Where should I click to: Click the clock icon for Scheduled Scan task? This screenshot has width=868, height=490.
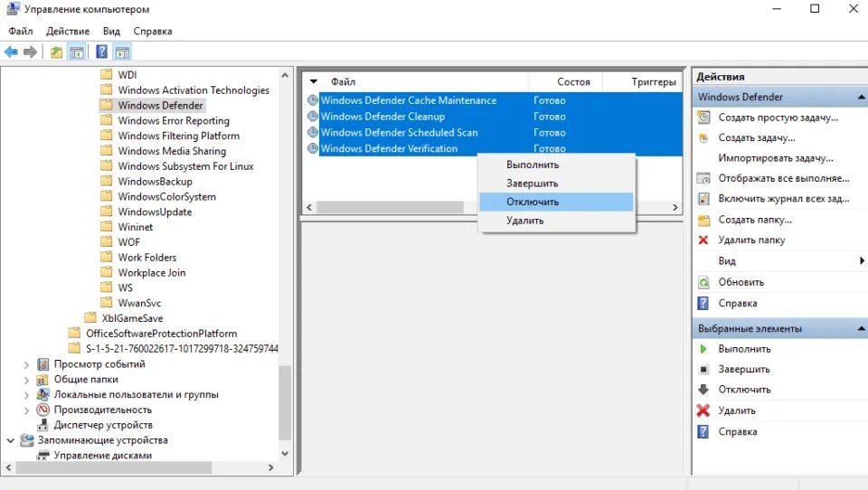(313, 132)
